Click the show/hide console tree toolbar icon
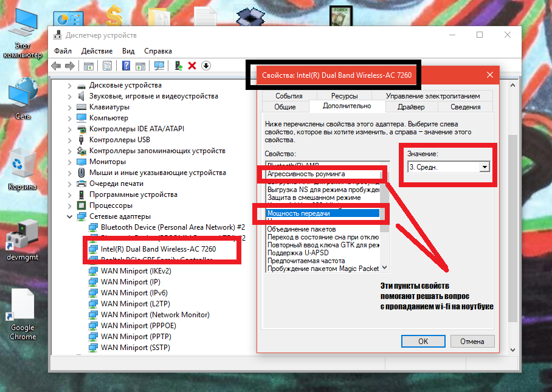This screenshot has width=552, height=392. pyautogui.click(x=88, y=66)
